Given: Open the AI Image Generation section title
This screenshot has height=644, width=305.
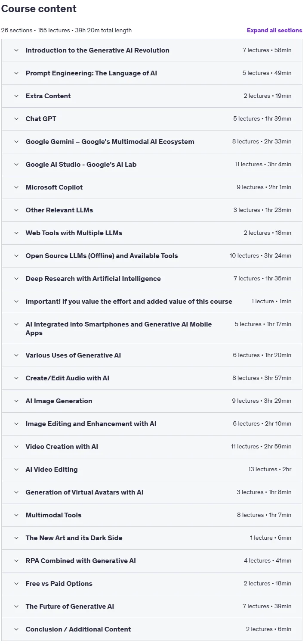Looking at the screenshot, I should pos(59,401).
